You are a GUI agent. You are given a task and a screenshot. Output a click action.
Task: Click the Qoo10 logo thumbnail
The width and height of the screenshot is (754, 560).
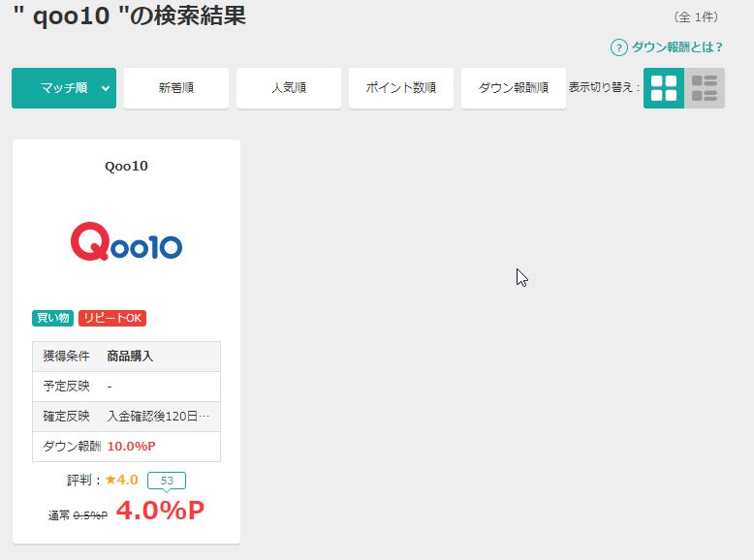coord(126,241)
